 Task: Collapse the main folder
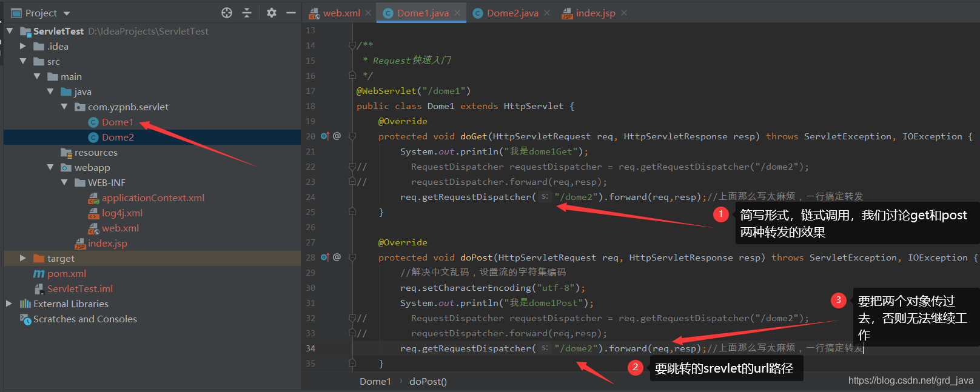tap(37, 76)
